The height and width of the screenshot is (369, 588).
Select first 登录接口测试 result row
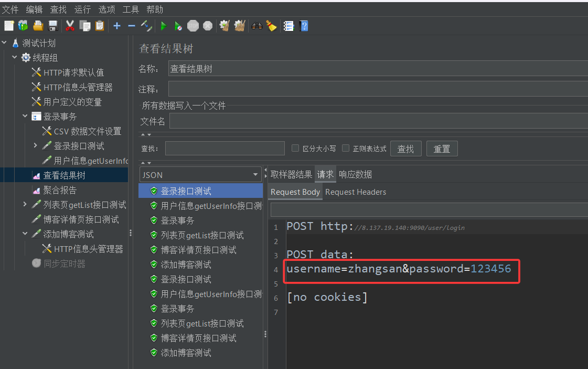[200, 191]
